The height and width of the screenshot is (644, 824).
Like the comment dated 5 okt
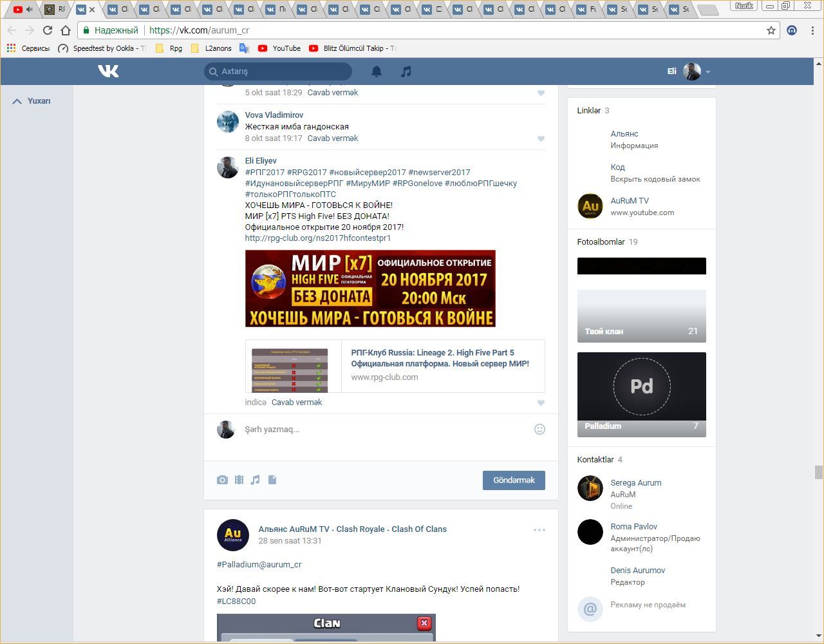(541, 93)
